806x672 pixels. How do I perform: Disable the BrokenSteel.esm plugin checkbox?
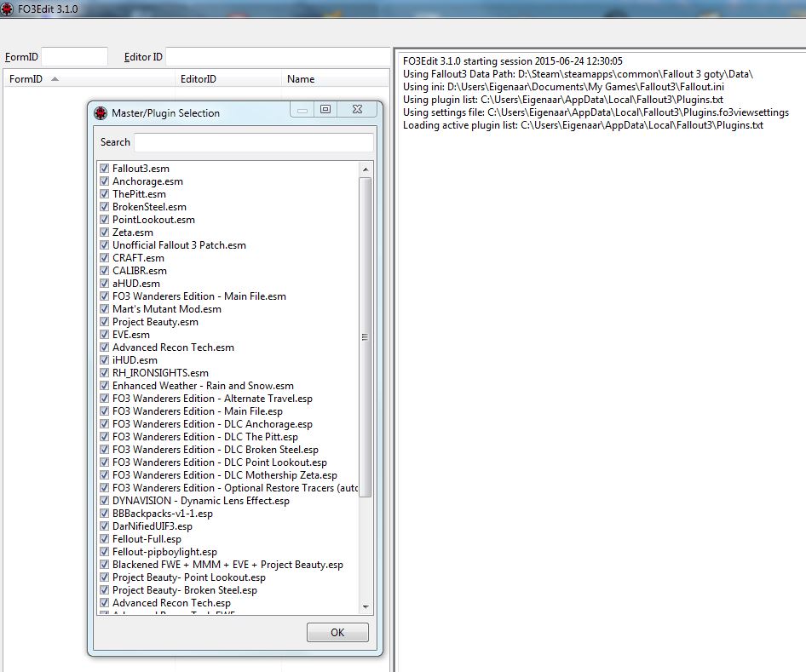point(104,207)
